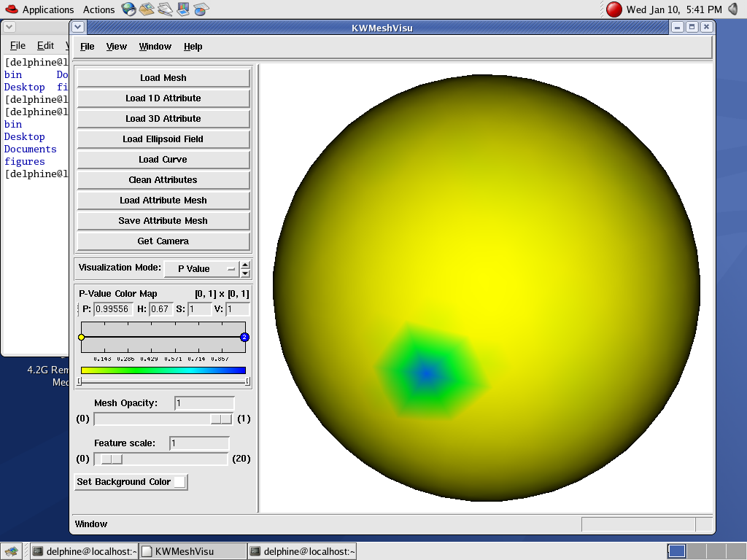Open the web browser globe launcher icon

pyautogui.click(x=128, y=9)
